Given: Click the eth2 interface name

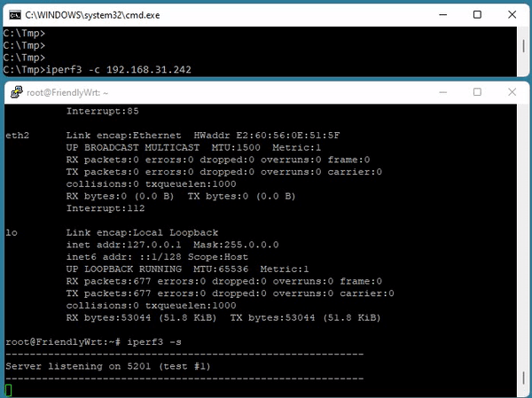Looking at the screenshot, I should tap(18, 136).
